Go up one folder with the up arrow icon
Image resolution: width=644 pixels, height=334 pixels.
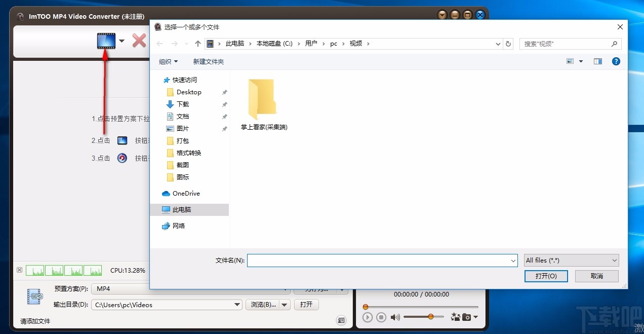tap(197, 44)
